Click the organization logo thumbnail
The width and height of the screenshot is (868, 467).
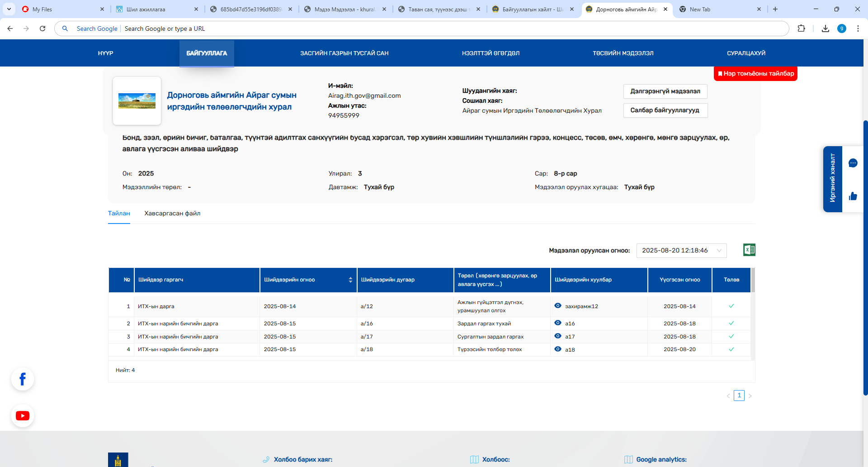click(x=137, y=101)
